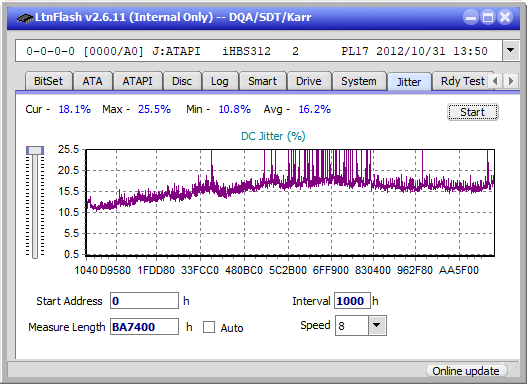Switch to the BitSet tab
Image resolution: width=527 pixels, height=384 pixels.
(48, 81)
